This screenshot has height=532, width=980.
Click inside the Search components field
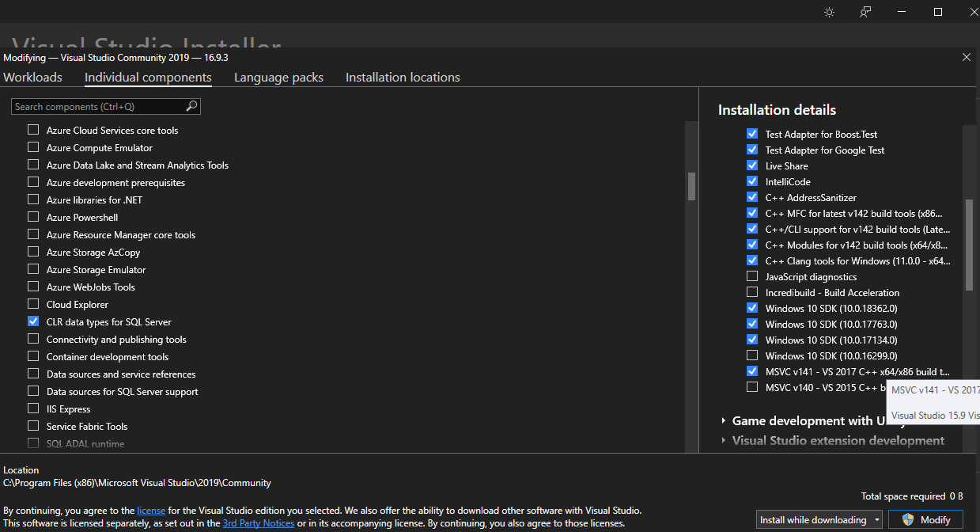[95, 106]
